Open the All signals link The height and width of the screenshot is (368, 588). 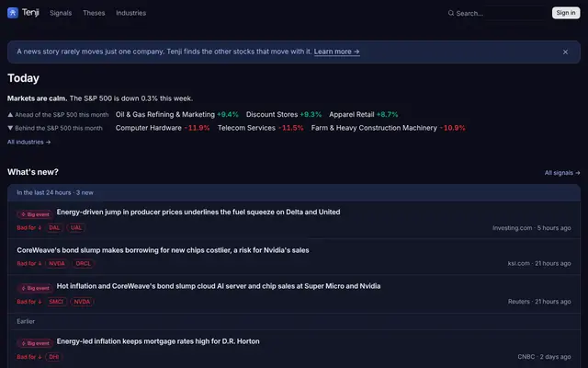(562, 173)
